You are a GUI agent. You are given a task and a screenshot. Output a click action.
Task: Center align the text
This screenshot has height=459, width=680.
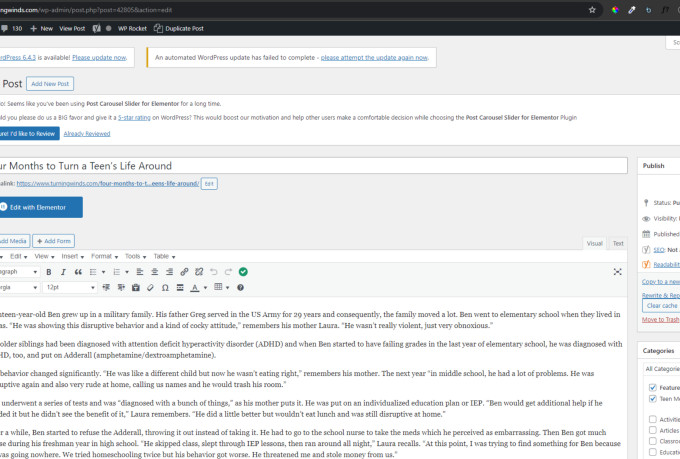[x=154, y=272]
